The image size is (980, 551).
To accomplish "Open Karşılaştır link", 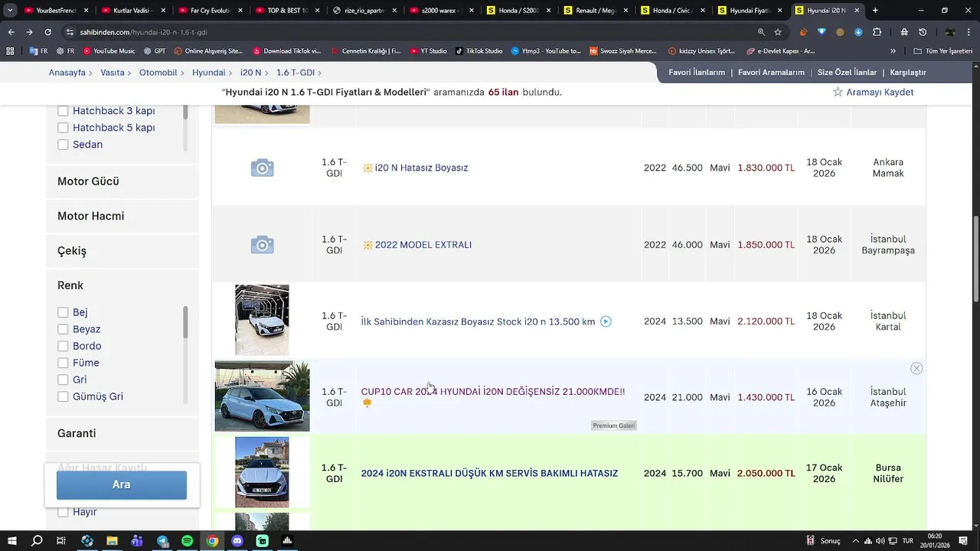I will [908, 73].
